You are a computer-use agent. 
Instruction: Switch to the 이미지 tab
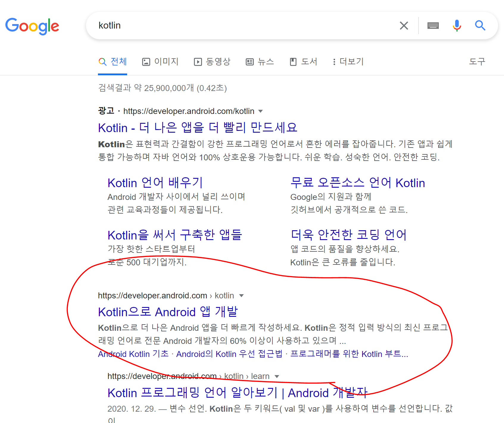tap(160, 62)
